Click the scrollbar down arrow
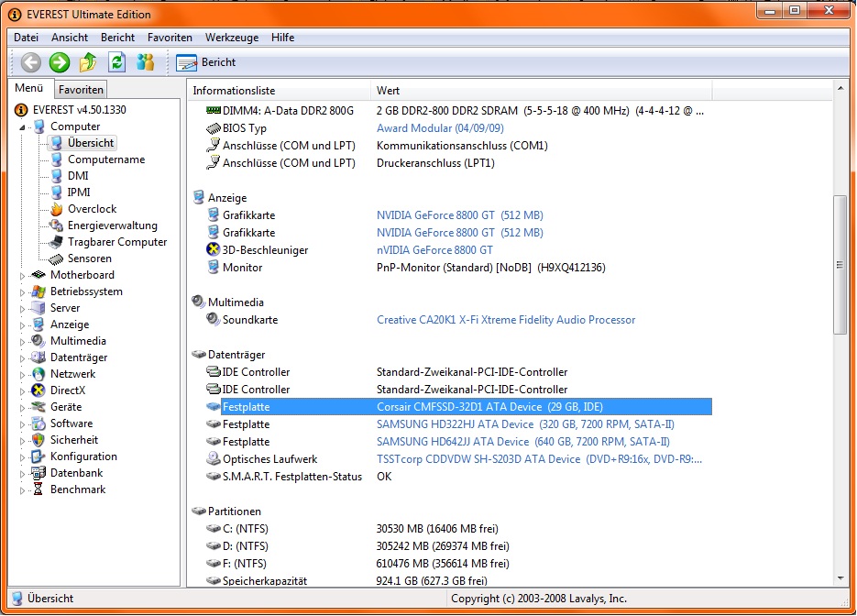 [x=841, y=578]
